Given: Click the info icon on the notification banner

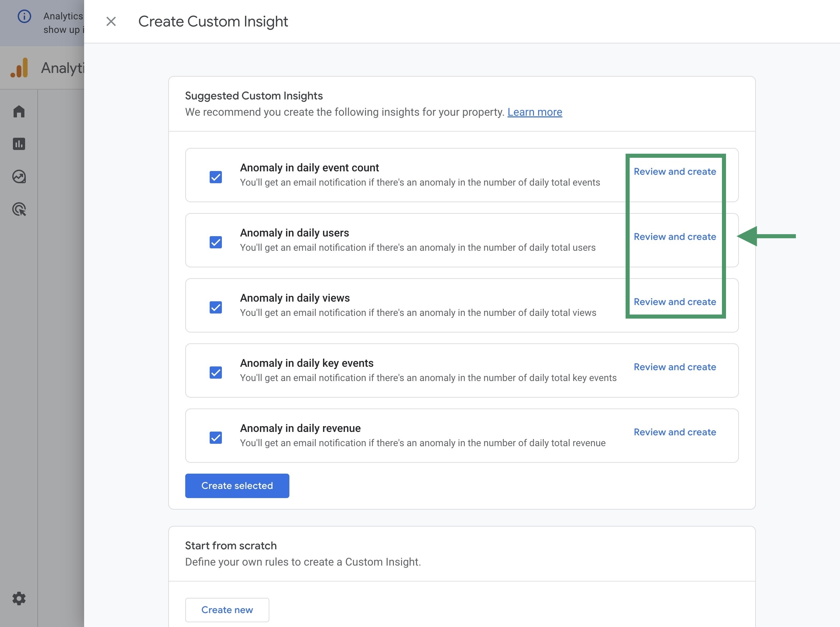Looking at the screenshot, I should point(24,16).
